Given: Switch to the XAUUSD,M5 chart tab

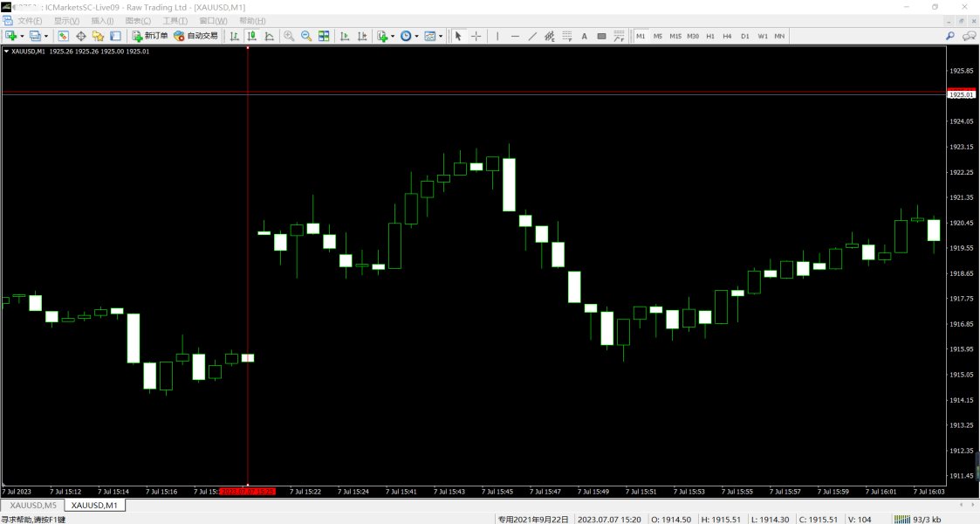Looking at the screenshot, I should click(x=33, y=506).
